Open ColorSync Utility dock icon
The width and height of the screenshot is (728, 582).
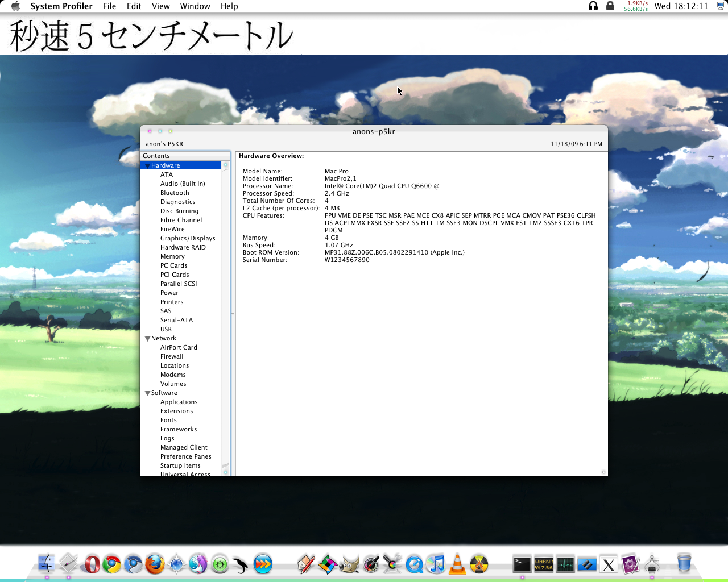[x=392, y=564]
